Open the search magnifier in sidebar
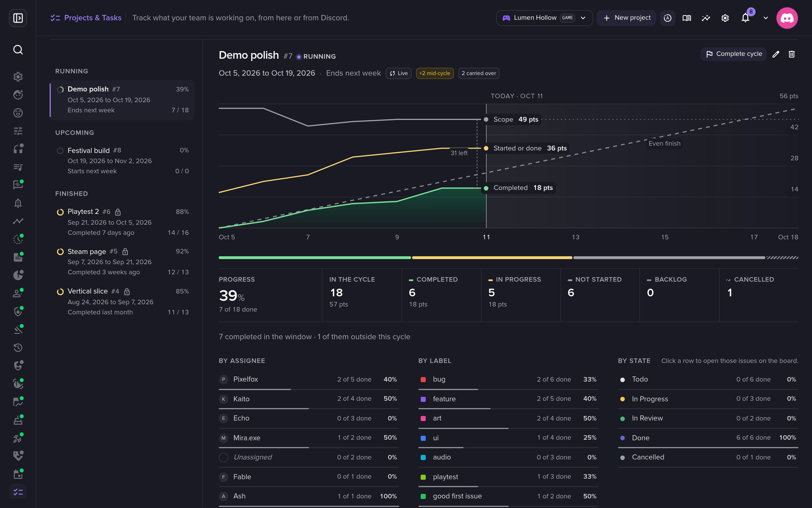 pyautogui.click(x=18, y=50)
